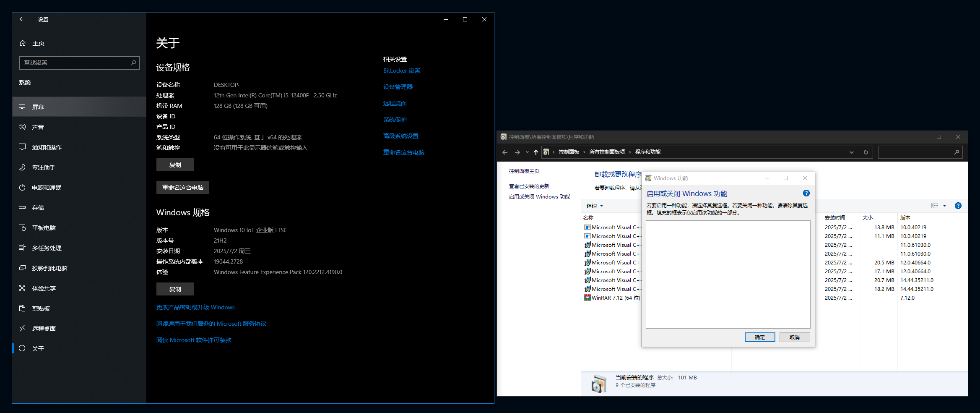Click 控制面板 breadcrumb in address bar
Screen dimensions: 980x413
point(569,152)
